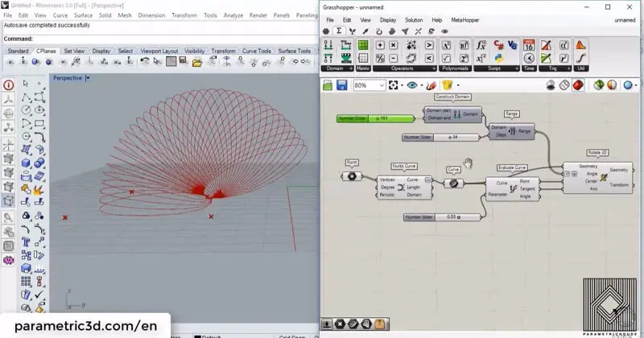Click the Rotate 3D component icon
Viewport: 644px width, 338px height.
(x=603, y=178)
